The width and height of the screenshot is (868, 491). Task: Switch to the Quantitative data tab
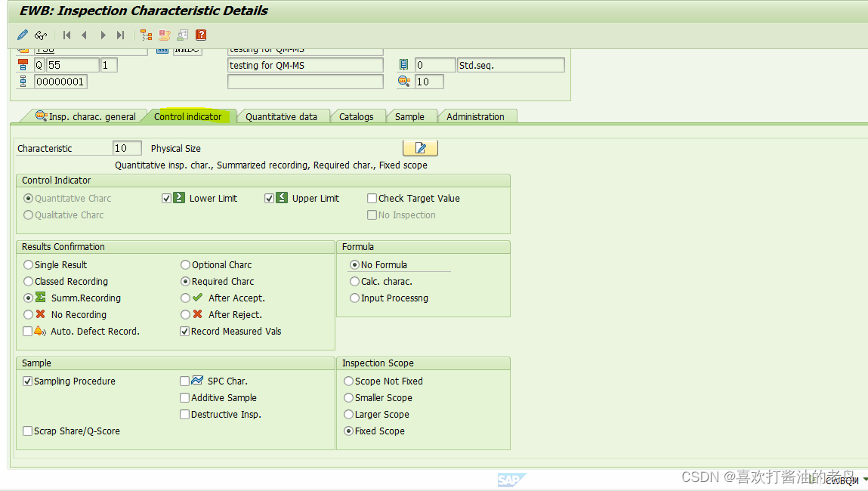click(x=283, y=116)
